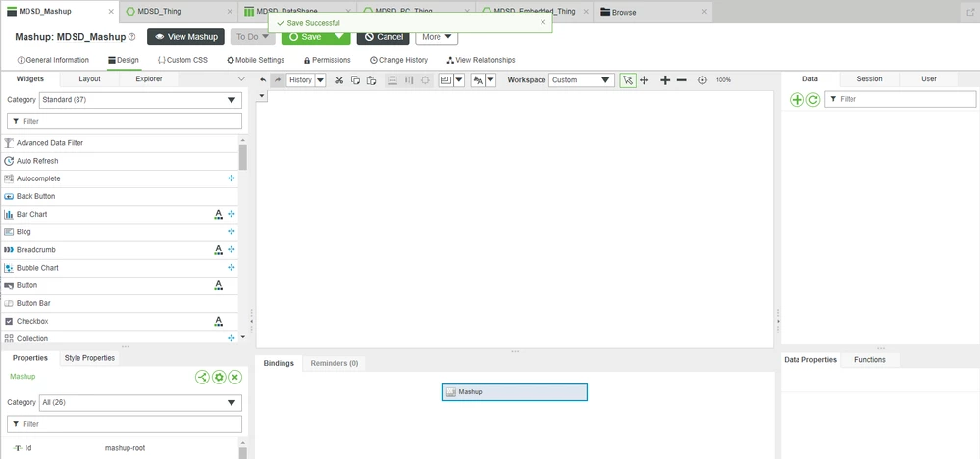Open the To Do dropdown
980x459 pixels.
point(252,37)
